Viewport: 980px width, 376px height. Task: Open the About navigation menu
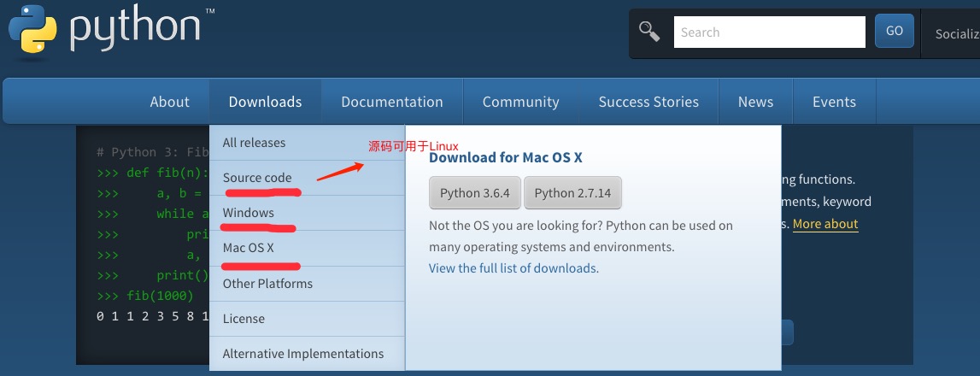(x=169, y=102)
